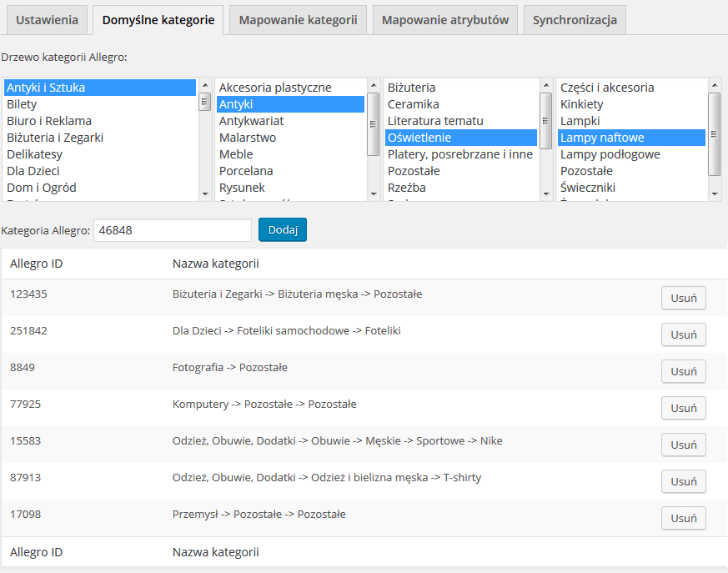Image resolution: width=728 pixels, height=573 pixels.
Task: Choose Platery, posrebrzane i inne
Action: [x=461, y=154]
